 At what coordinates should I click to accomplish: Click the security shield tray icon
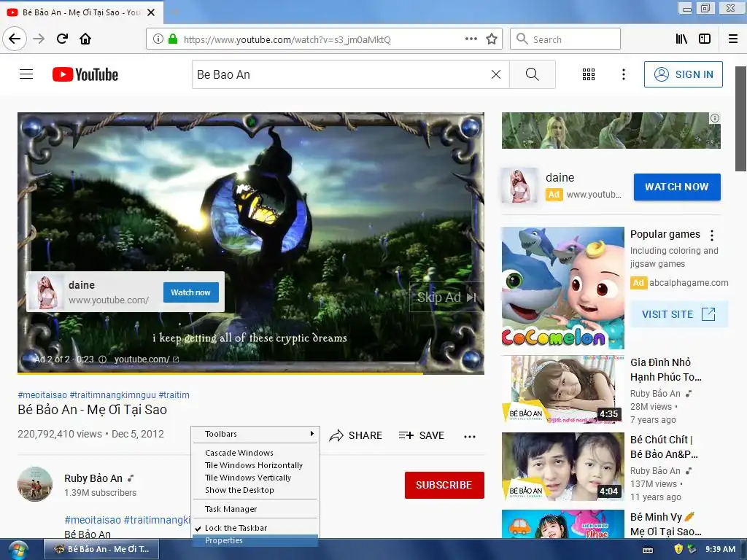tap(678, 549)
